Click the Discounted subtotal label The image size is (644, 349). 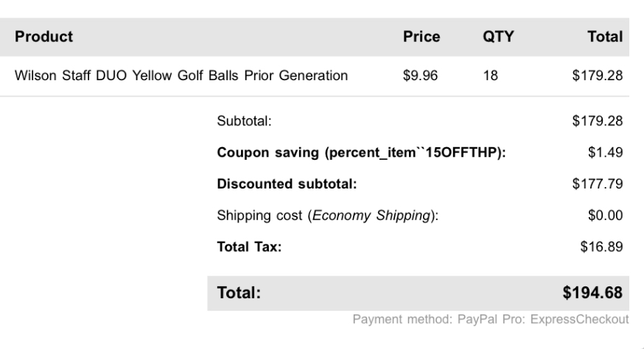pos(287,184)
